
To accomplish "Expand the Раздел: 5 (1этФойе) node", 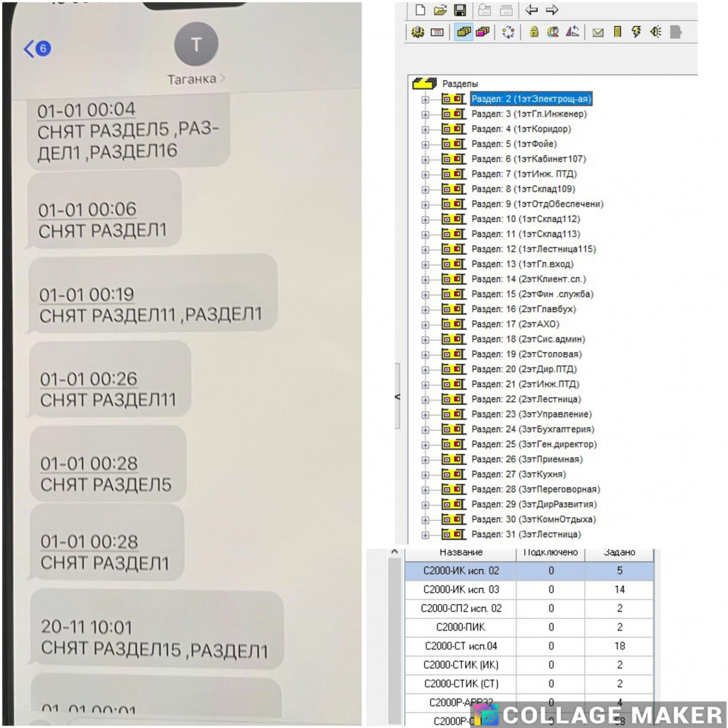I will pyautogui.click(x=426, y=144).
